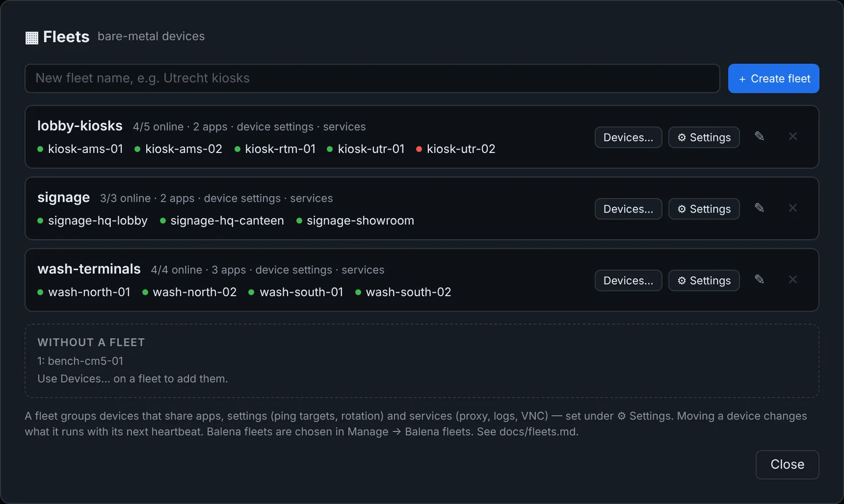
Task: Click unassigned device bench-cm5-01
Action: [x=85, y=361]
